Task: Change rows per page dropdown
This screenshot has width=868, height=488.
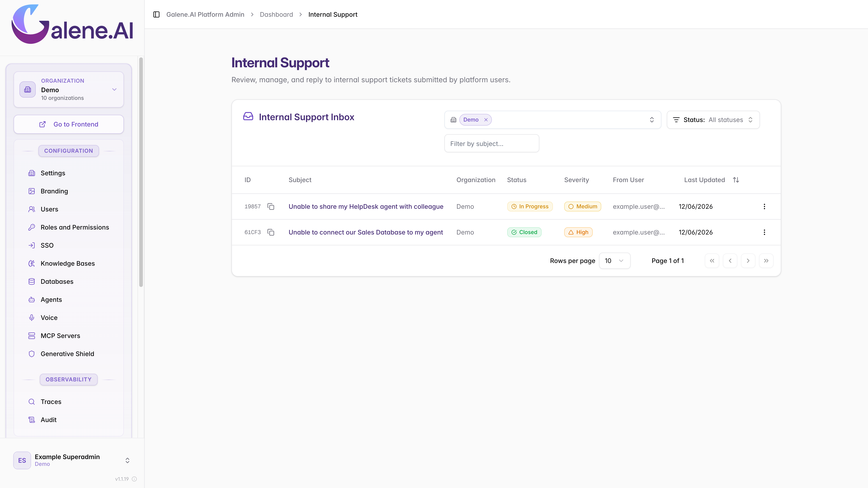Action: click(x=615, y=261)
